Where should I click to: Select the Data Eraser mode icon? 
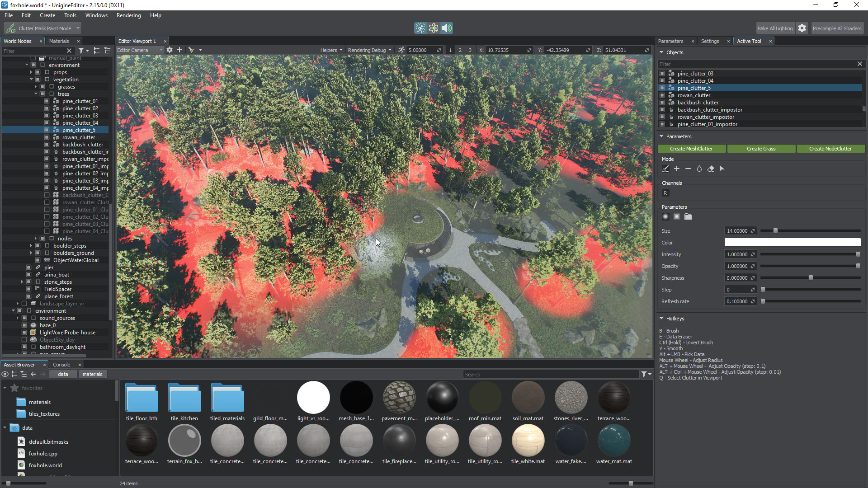(x=711, y=169)
